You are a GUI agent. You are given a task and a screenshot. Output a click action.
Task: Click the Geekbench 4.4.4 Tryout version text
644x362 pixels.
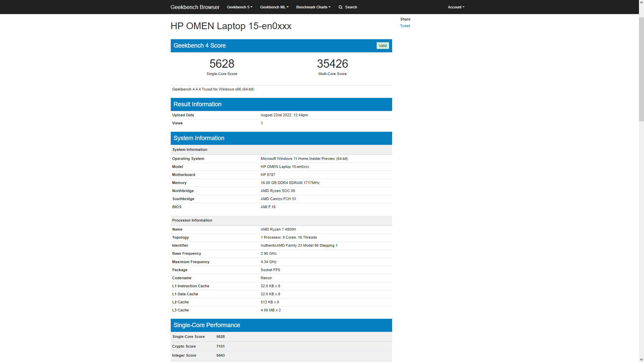213,89
